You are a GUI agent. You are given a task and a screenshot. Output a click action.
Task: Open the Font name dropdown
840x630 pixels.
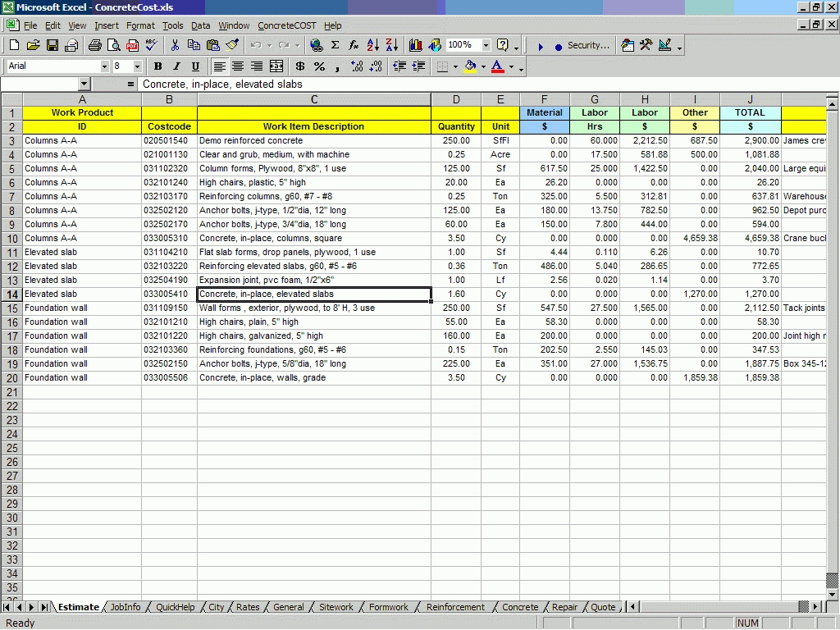point(105,66)
